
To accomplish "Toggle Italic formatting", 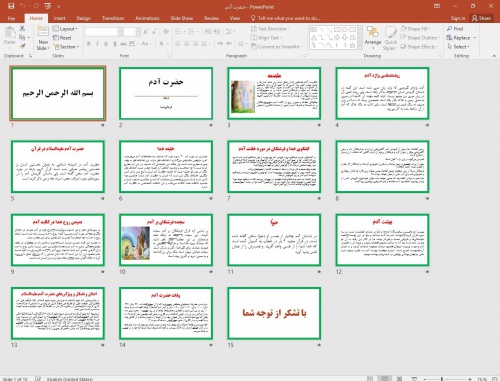I will point(97,44).
